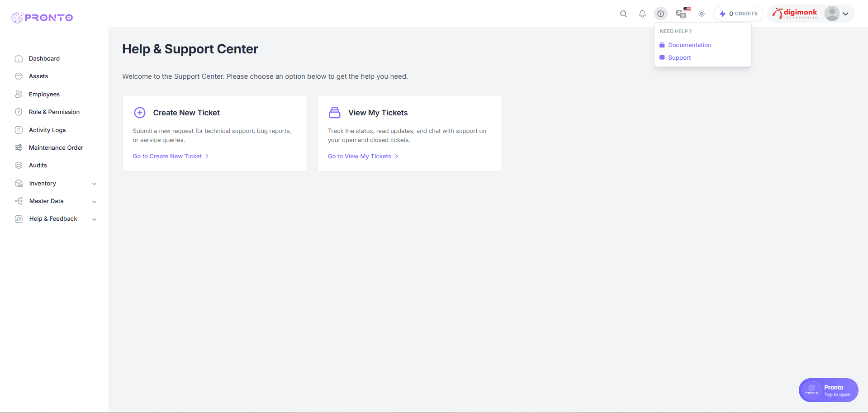Click the Assets sidebar icon
868x413 pixels.
tap(19, 76)
